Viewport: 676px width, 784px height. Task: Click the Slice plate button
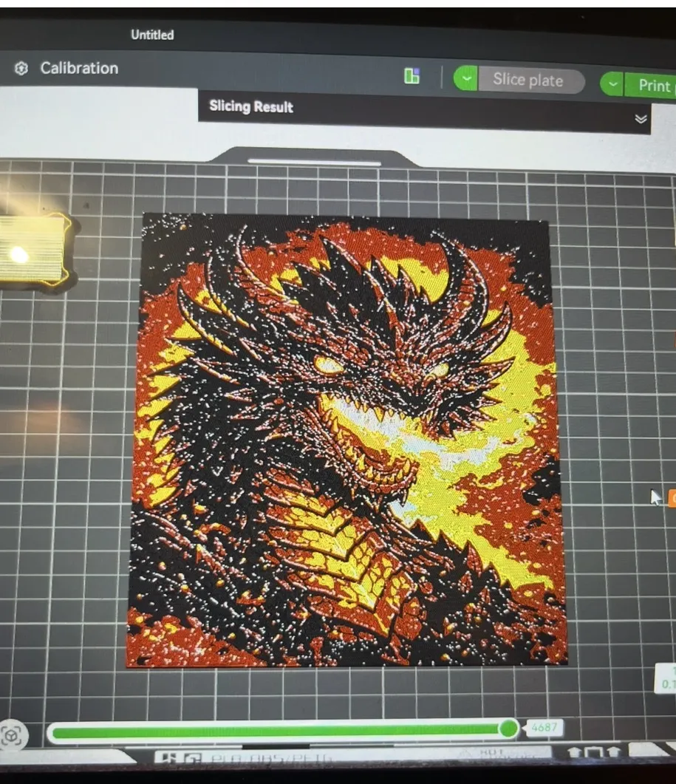point(531,80)
